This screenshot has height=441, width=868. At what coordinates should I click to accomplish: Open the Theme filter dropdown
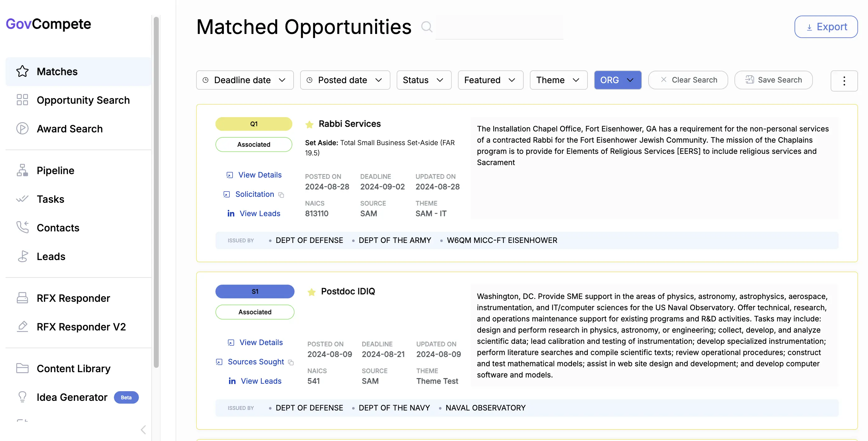(x=558, y=80)
